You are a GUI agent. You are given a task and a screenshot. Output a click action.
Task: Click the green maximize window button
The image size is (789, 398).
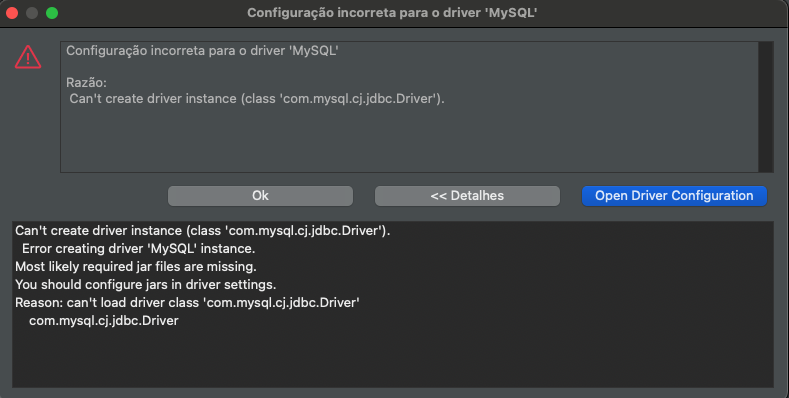point(52,13)
